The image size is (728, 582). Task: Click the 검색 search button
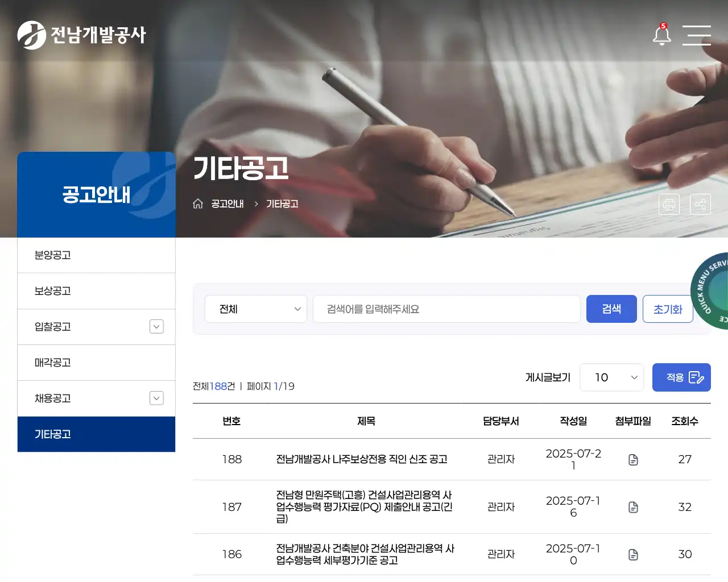pyautogui.click(x=611, y=309)
